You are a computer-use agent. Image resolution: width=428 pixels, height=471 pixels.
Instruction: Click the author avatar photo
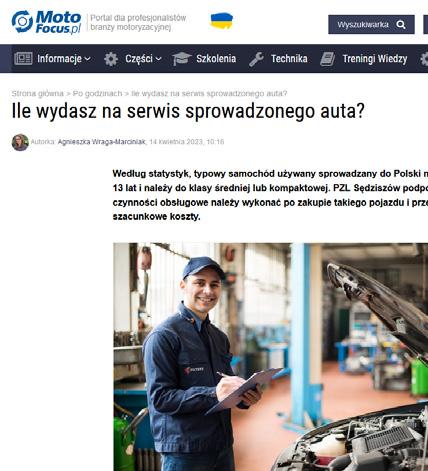[x=20, y=142]
